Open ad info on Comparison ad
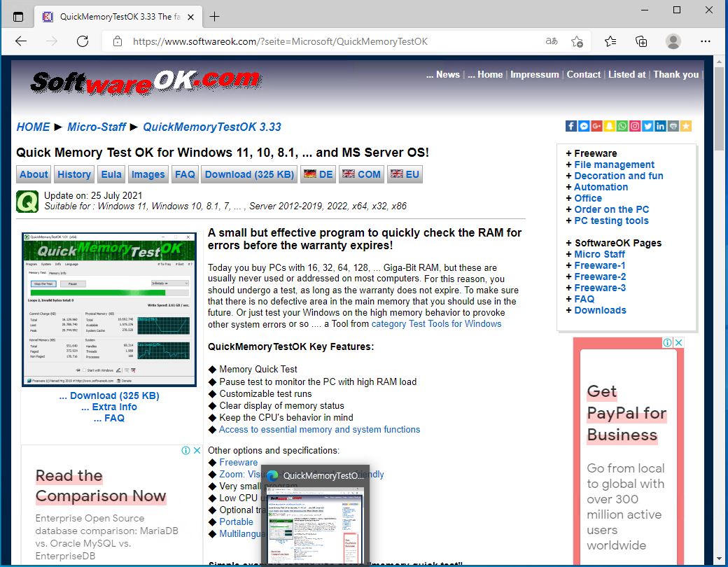This screenshot has width=728, height=567. pos(185,450)
